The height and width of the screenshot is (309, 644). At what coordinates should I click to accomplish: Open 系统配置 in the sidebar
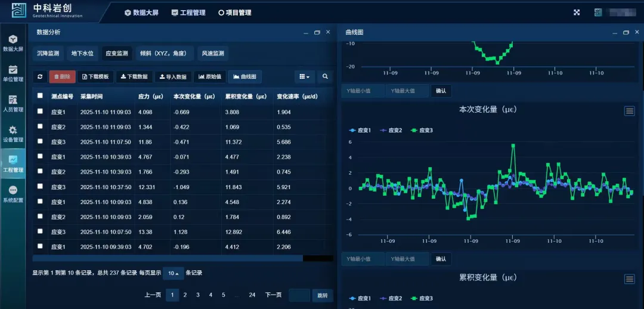[13, 194]
